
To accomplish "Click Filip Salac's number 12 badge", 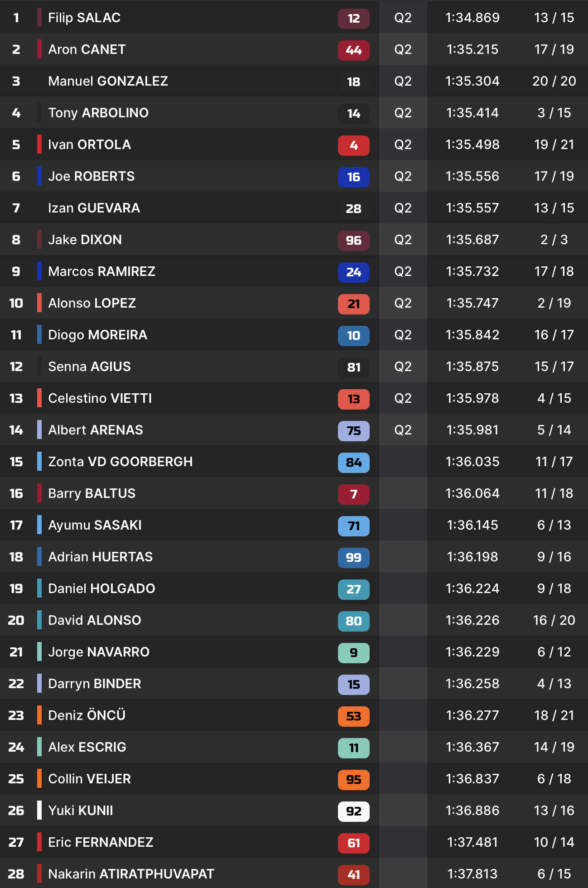I will 353,19.
